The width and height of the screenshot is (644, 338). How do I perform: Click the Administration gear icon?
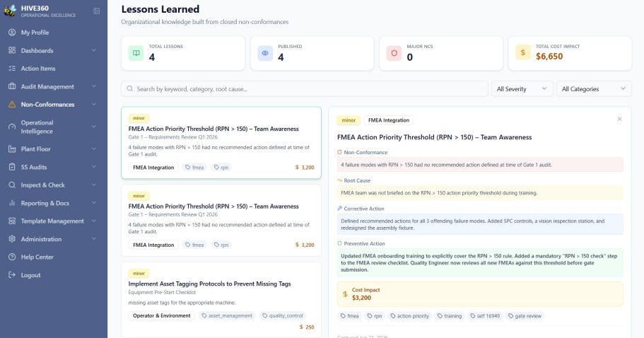12,238
